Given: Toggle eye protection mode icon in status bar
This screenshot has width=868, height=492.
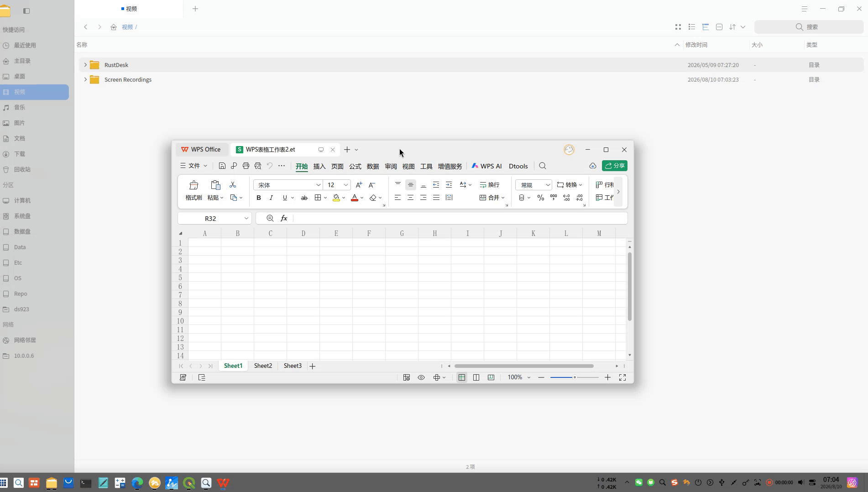Looking at the screenshot, I should click(x=421, y=377).
